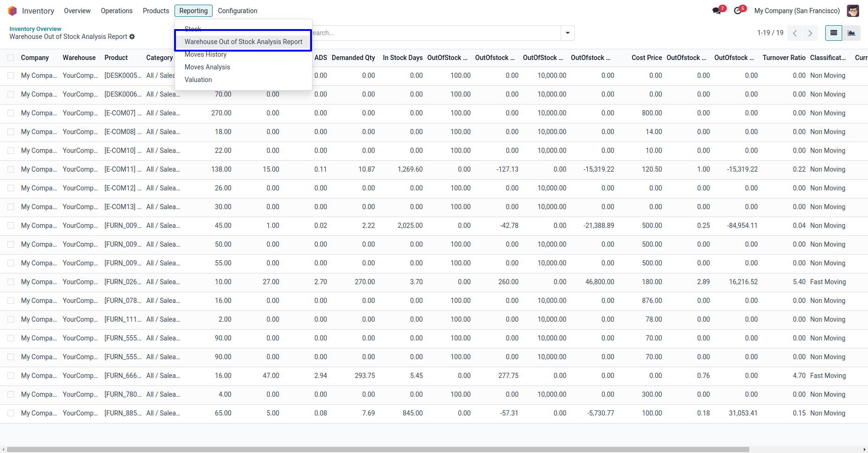
Task: Click the Inventory Overview breadcrumb link
Action: point(35,29)
